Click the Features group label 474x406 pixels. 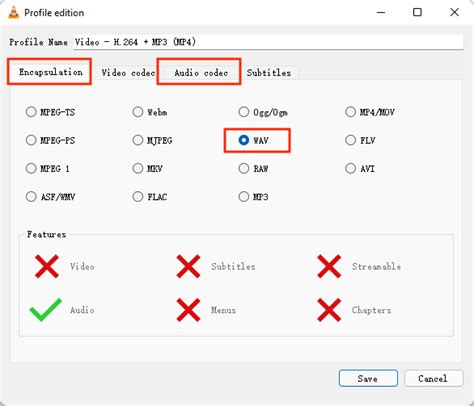pyautogui.click(x=46, y=234)
